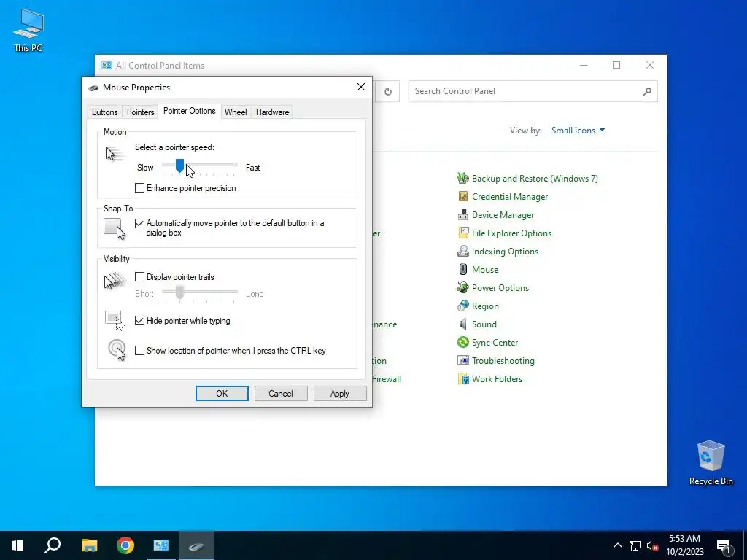Viewport: 747px width, 560px height.
Task: Uncheck Automatically move pointer to default button
Action: click(x=139, y=223)
